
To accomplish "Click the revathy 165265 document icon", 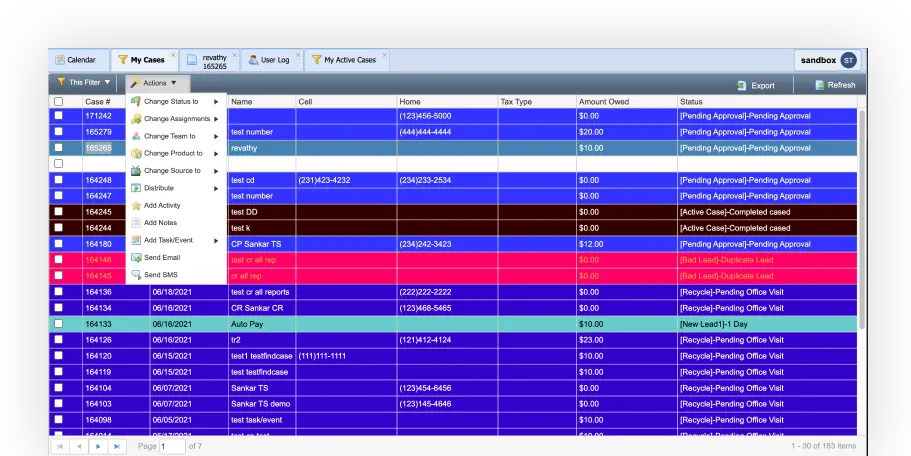I will pos(192,60).
